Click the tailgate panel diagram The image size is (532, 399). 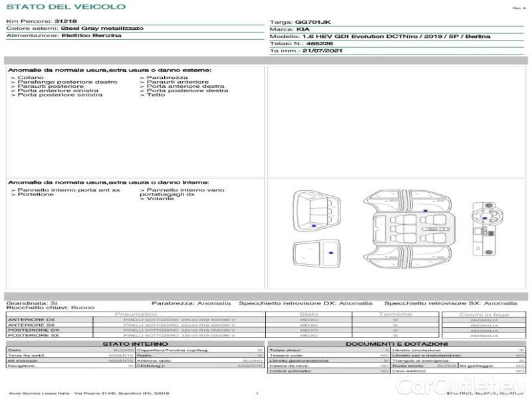click(317, 253)
